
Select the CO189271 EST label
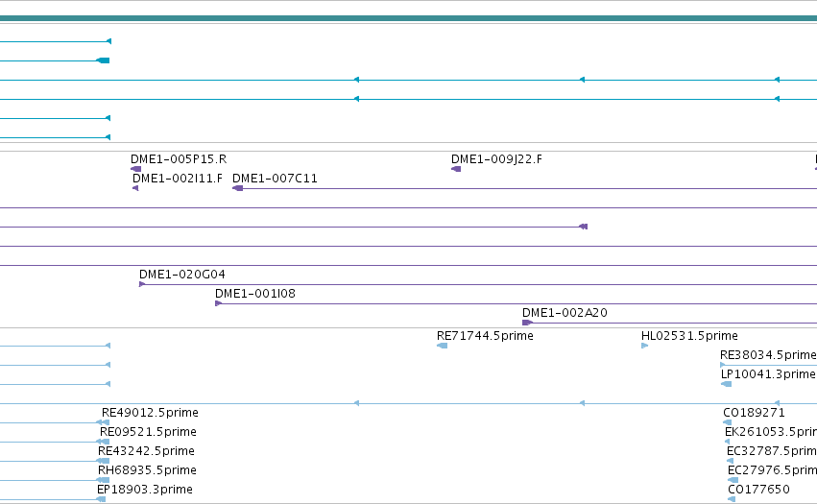pos(754,413)
